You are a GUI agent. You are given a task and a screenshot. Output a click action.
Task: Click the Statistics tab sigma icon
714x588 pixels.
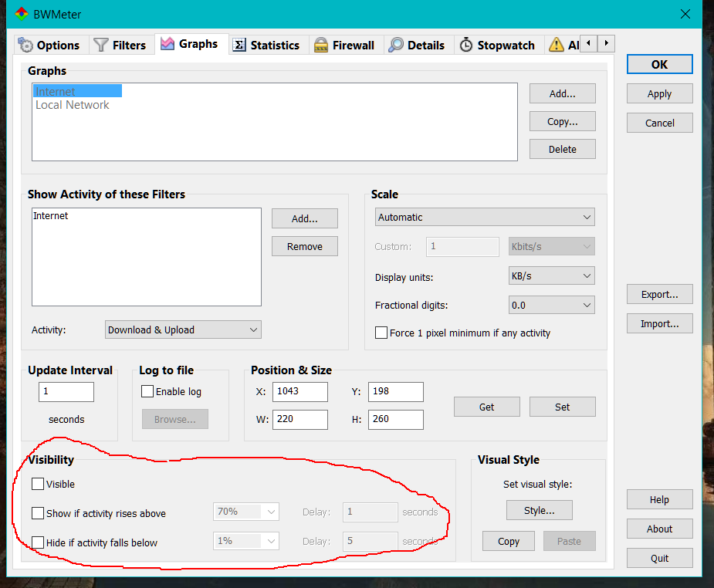tap(239, 45)
